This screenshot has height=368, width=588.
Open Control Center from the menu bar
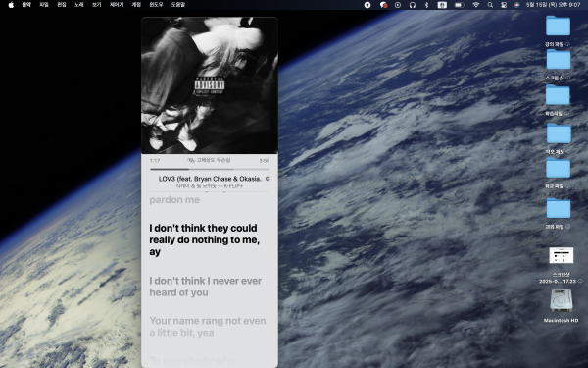coord(504,5)
